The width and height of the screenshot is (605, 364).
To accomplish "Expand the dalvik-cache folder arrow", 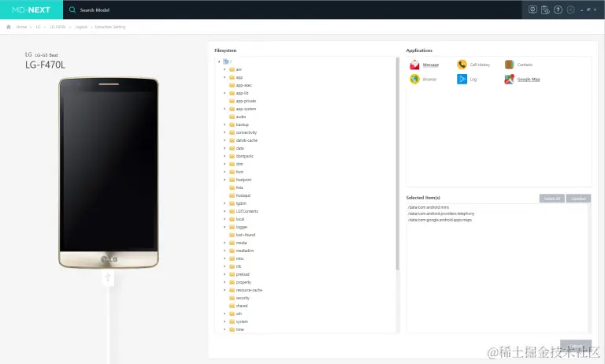I will click(x=225, y=140).
